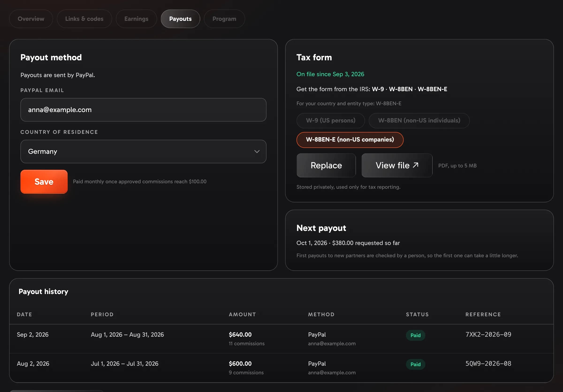
Task: Choose W-9 (US persons) option
Action: [x=331, y=121]
